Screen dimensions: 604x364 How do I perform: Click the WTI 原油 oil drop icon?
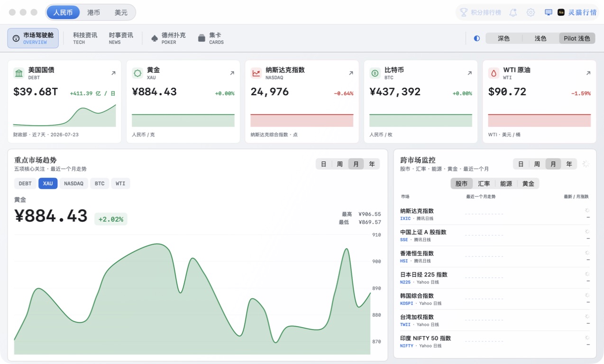(x=494, y=73)
